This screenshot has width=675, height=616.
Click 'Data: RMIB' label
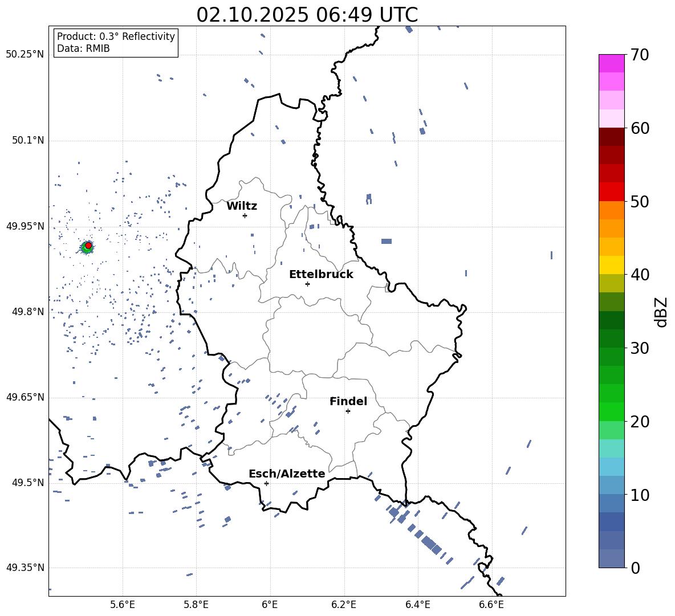coord(83,48)
